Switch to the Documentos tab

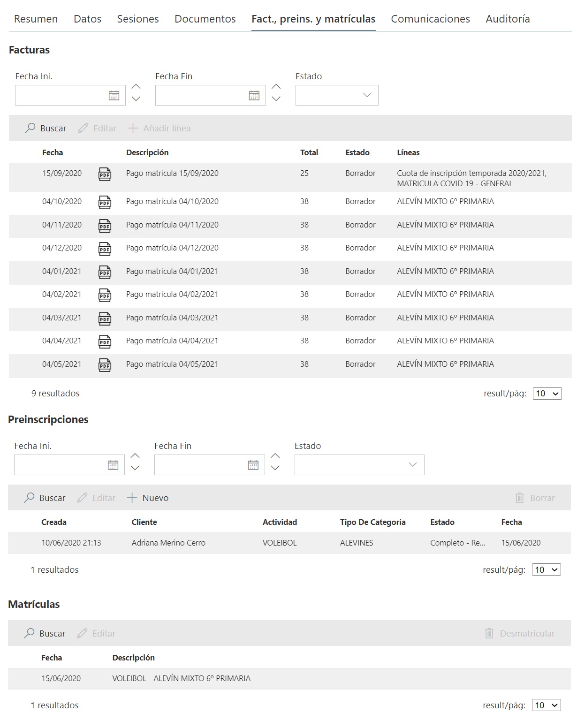[205, 19]
